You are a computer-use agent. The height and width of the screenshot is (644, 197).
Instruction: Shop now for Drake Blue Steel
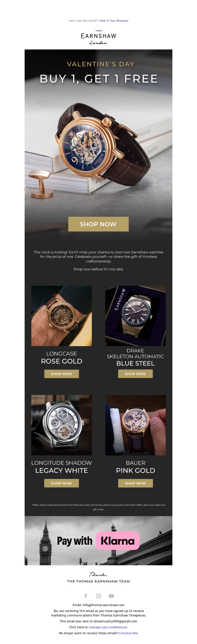[x=135, y=373]
